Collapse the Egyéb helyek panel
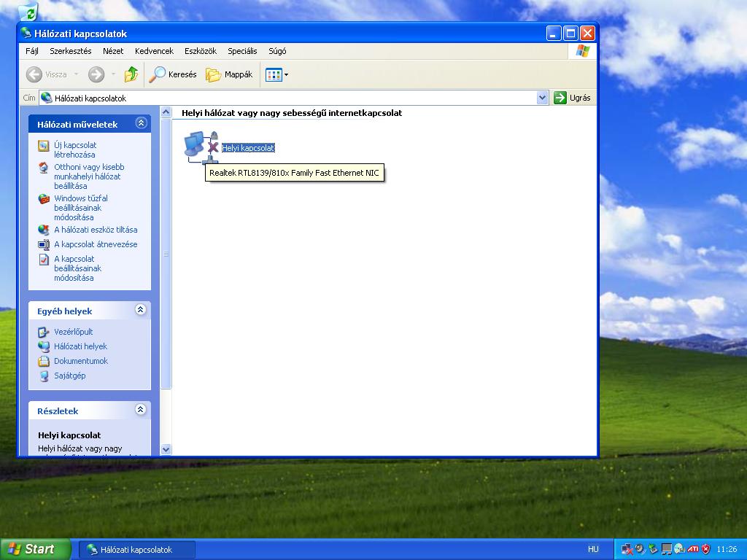Image resolution: width=747 pixels, height=560 pixels. point(141,310)
